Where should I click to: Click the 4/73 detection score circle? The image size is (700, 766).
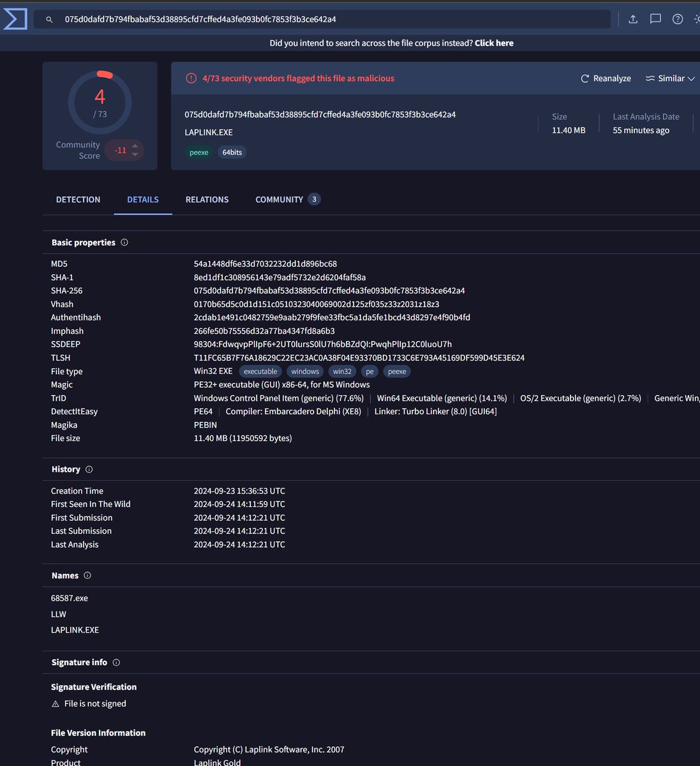tap(100, 102)
